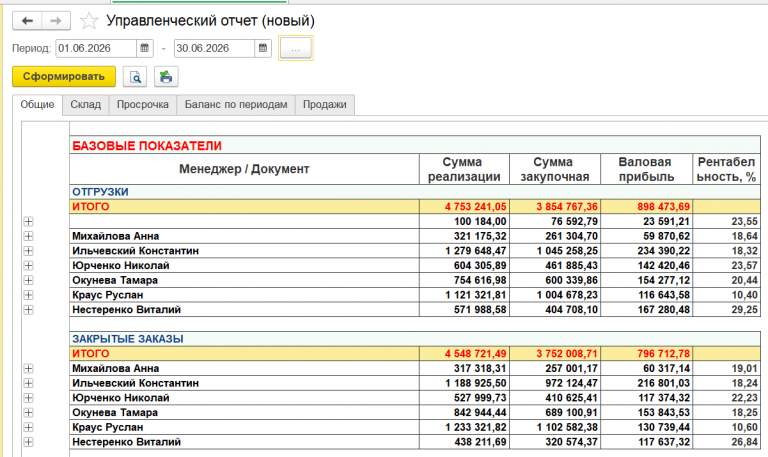The width and height of the screenshot is (768, 457).
Task: Expand Нестеренко Виталий in Закрытые заказы
Action: [x=28, y=442]
